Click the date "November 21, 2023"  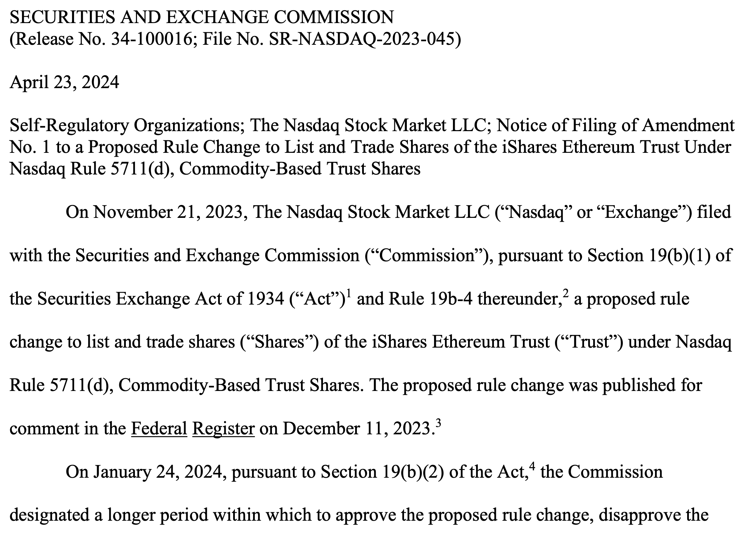click(168, 212)
